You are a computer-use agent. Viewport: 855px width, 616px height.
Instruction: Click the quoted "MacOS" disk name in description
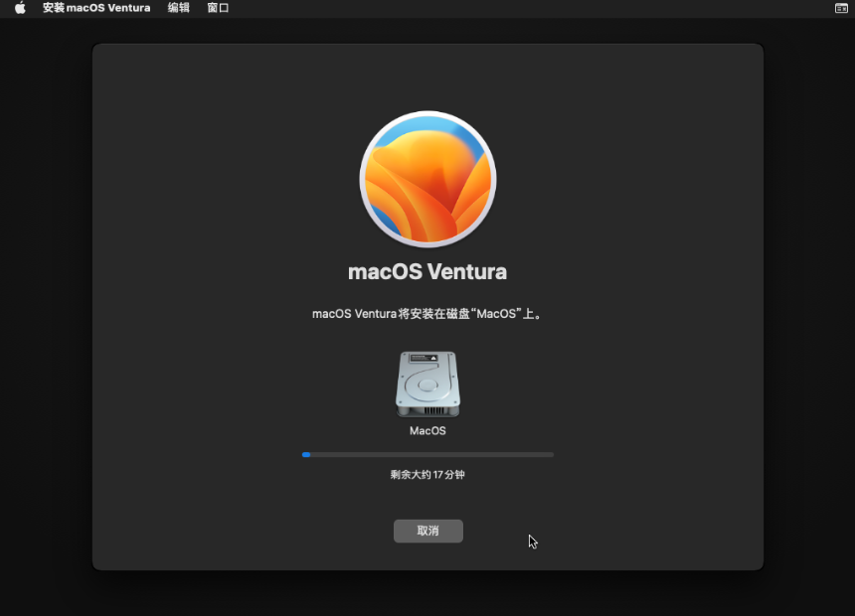(497, 314)
